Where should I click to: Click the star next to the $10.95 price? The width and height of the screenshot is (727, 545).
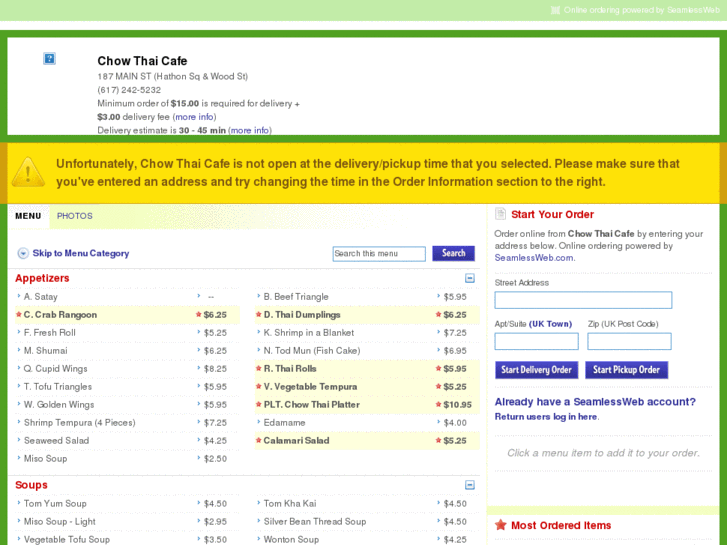[x=438, y=404]
